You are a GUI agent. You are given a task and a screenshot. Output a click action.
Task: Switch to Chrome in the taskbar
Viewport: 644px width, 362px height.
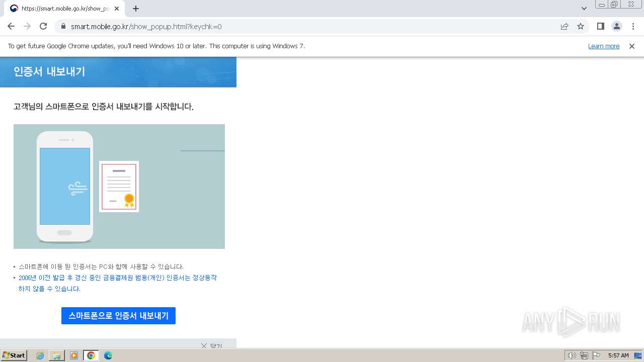click(x=91, y=355)
